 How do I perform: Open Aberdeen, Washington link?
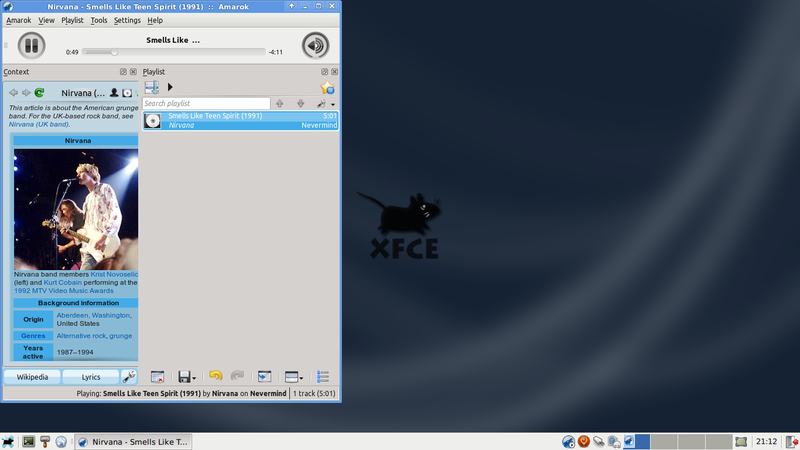pyautogui.click(x=94, y=315)
